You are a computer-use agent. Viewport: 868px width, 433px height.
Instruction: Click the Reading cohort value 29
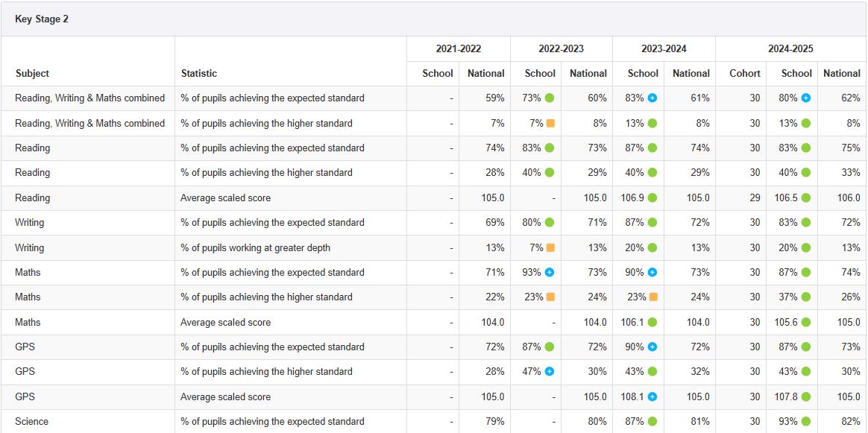pos(755,197)
